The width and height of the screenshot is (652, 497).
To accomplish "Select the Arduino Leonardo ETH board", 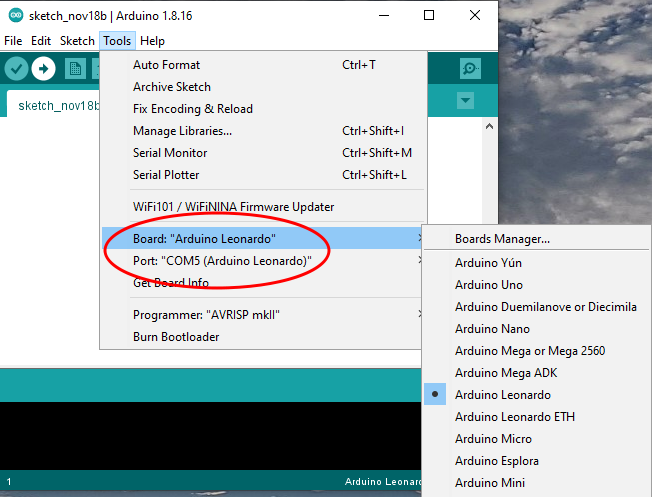I will tap(536, 417).
